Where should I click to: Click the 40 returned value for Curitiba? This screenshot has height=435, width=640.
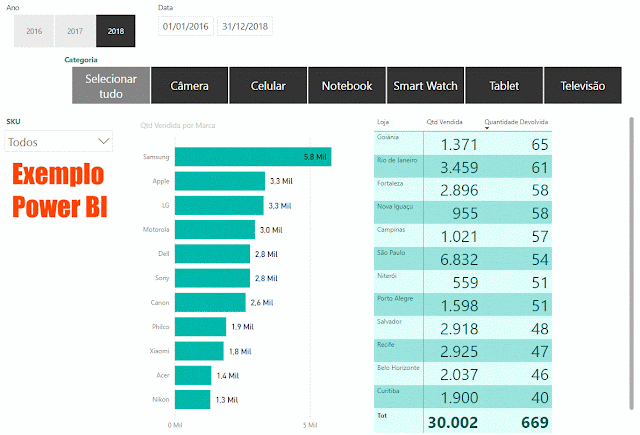(540, 398)
